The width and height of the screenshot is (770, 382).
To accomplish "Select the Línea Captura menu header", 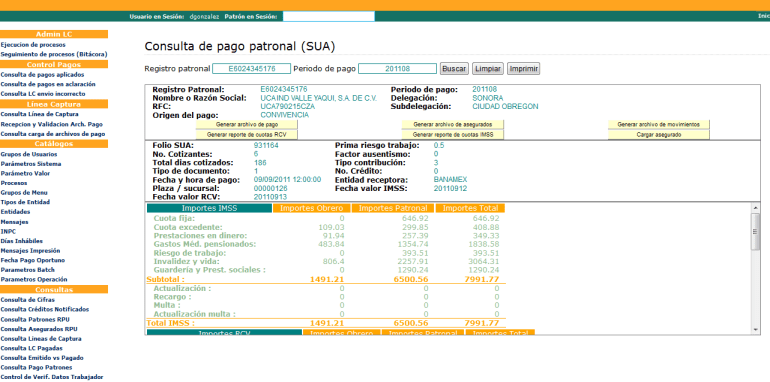I will tap(54, 104).
